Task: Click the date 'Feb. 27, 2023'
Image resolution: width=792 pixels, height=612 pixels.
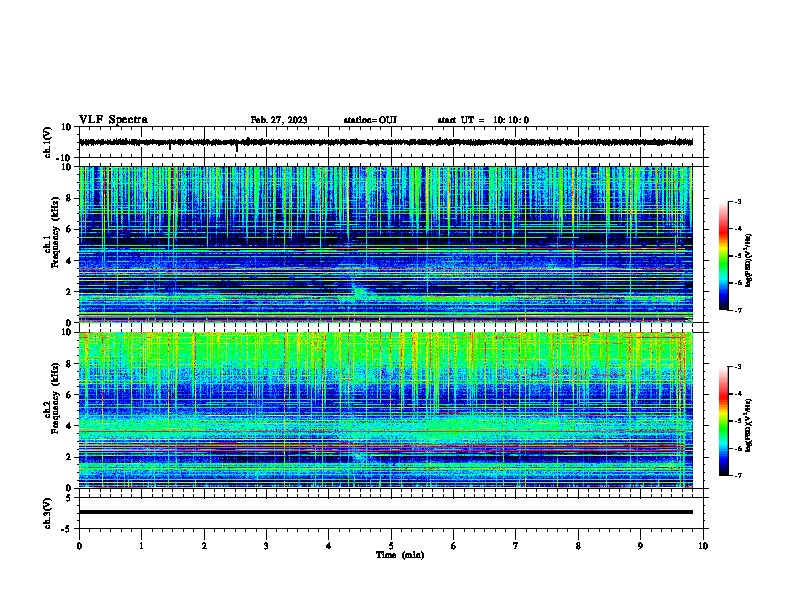Action: [x=279, y=120]
